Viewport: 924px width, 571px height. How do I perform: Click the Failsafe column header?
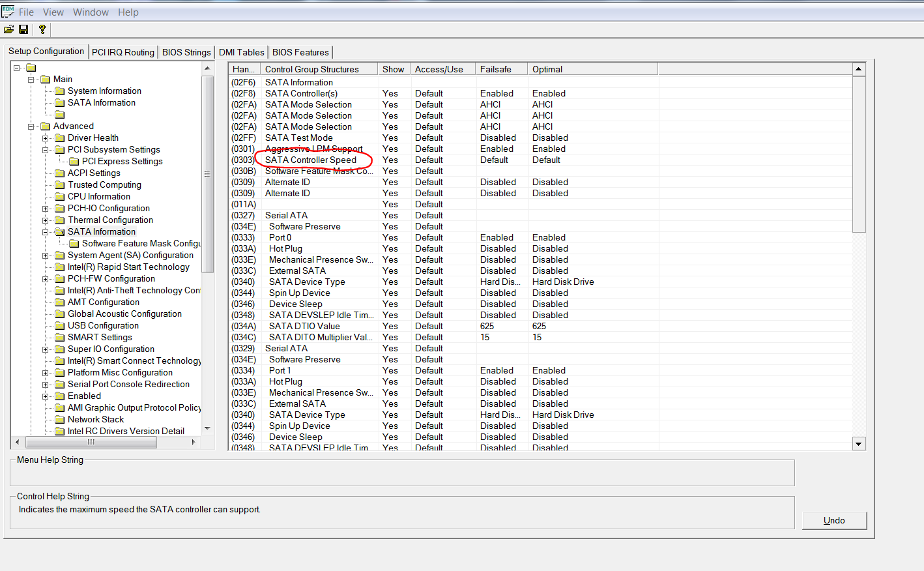coord(502,69)
